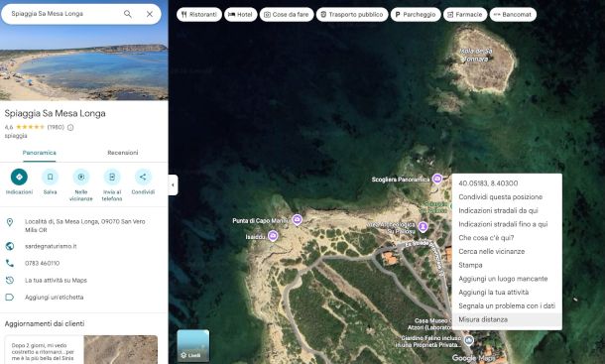The height and width of the screenshot is (364, 605).
Task: Click the rating info icon
Action: pyautogui.click(x=70, y=127)
